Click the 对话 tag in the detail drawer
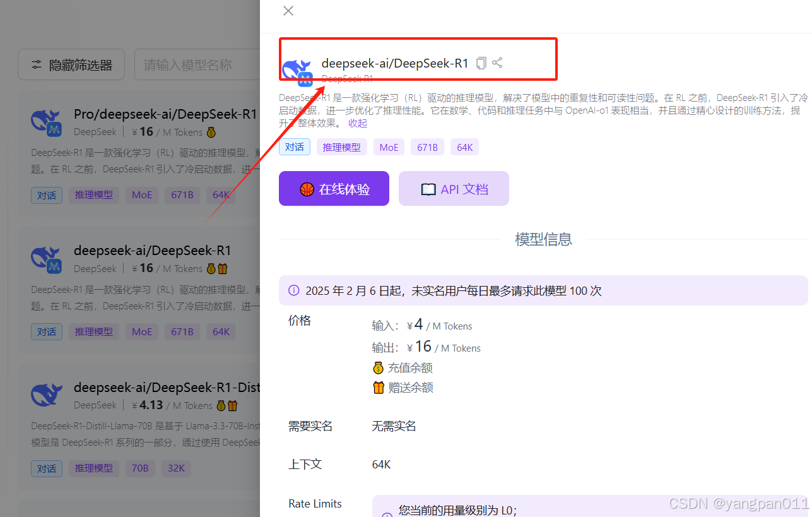Image resolution: width=812 pixels, height=517 pixels. (295, 147)
